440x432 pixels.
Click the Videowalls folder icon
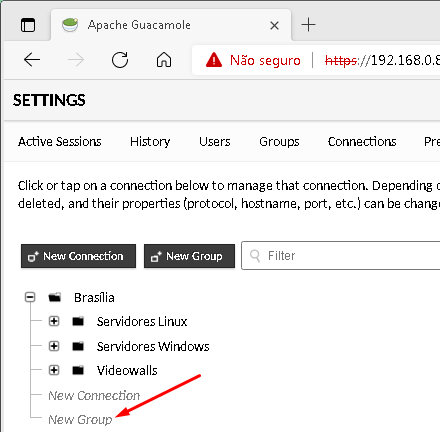point(78,370)
